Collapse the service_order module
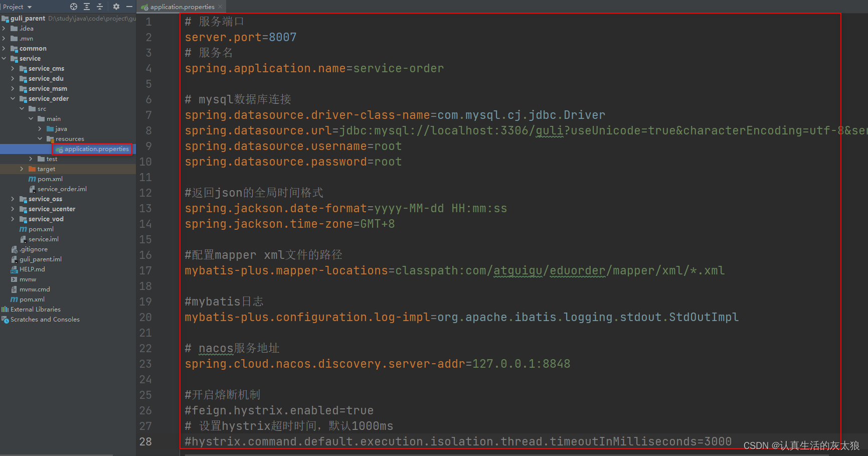Viewport: 868px width, 456px height. pyautogui.click(x=13, y=99)
